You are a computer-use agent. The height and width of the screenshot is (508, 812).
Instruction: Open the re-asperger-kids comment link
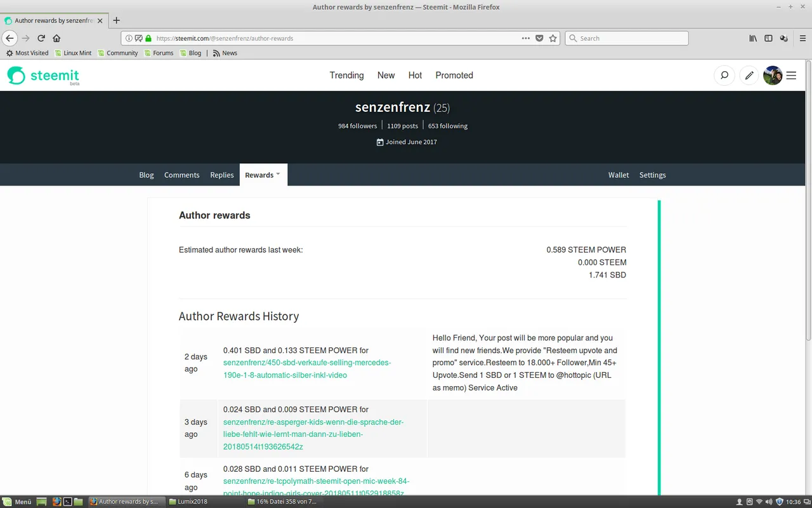[x=313, y=434]
